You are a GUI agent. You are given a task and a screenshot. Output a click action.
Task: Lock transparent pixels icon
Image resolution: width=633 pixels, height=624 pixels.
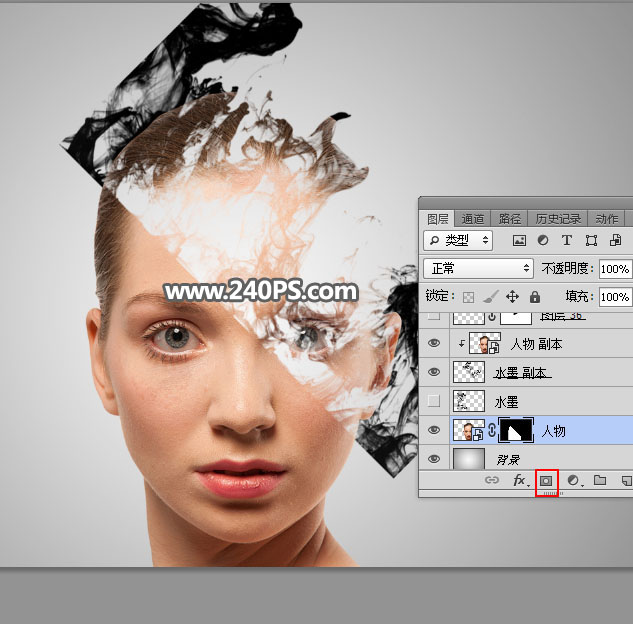tap(468, 297)
